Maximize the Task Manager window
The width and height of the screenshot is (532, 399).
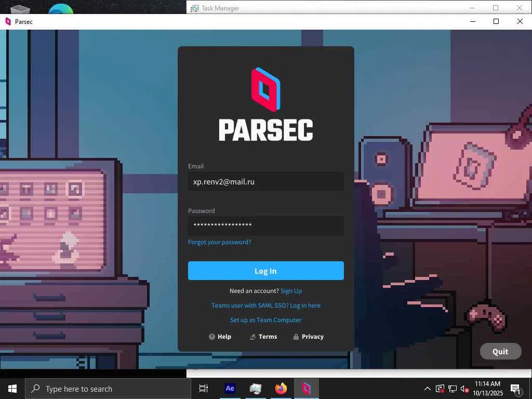tap(496, 7)
